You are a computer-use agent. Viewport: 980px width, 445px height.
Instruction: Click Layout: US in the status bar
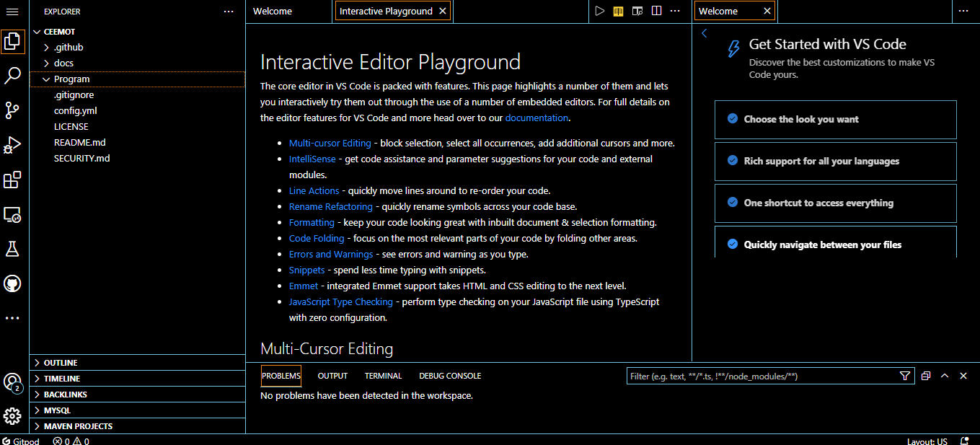pyautogui.click(x=927, y=441)
